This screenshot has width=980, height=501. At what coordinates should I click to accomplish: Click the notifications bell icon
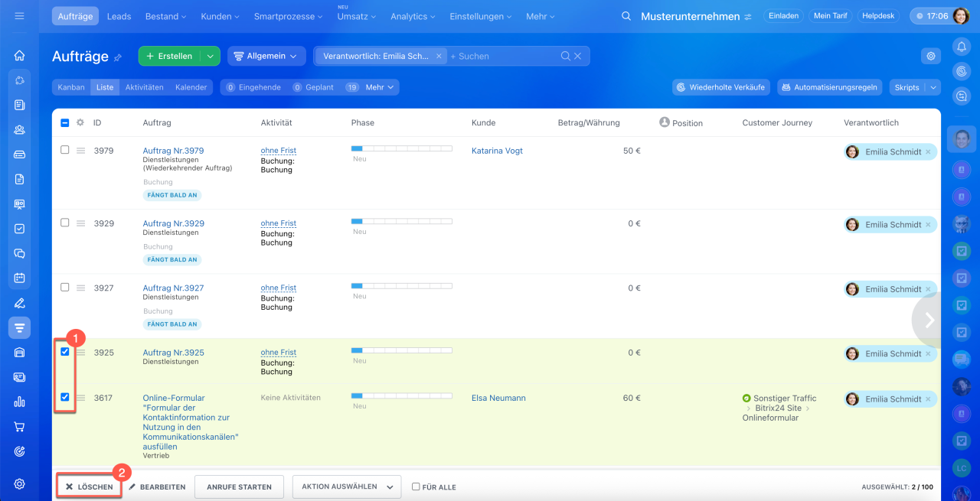tap(962, 47)
